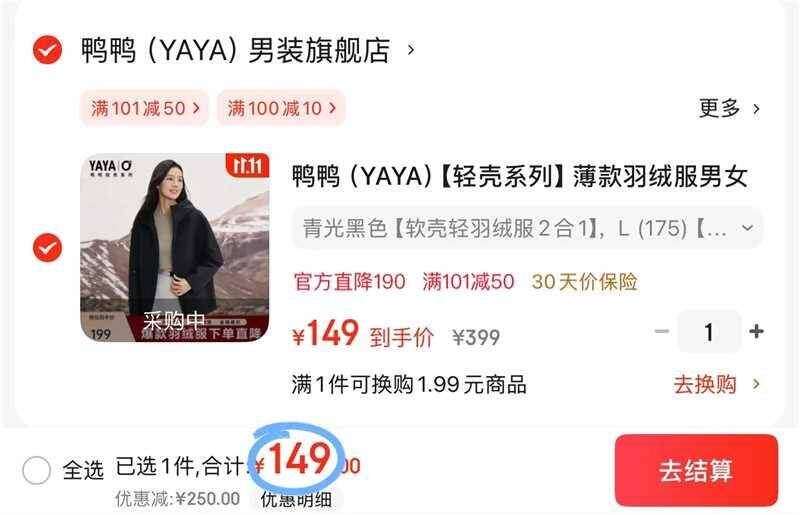
Task: Select the 全选 radio button
Action: (36, 470)
